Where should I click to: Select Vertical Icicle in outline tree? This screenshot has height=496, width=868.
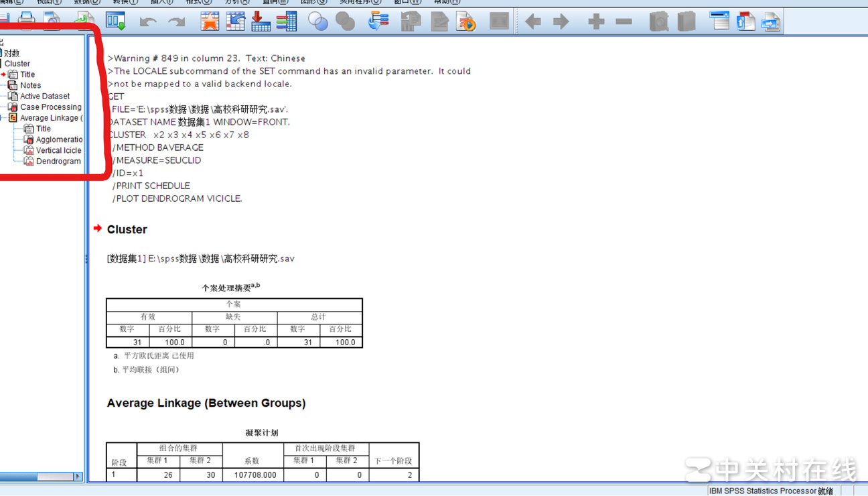[x=58, y=150]
